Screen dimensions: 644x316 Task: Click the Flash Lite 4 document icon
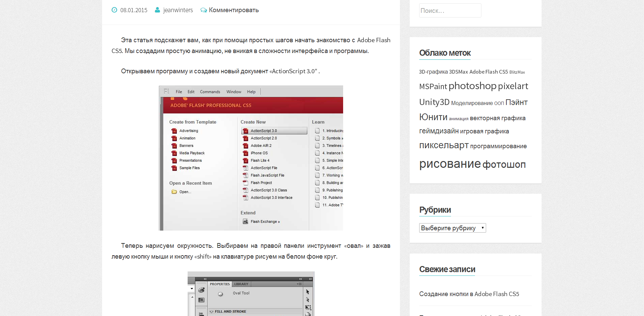click(245, 160)
